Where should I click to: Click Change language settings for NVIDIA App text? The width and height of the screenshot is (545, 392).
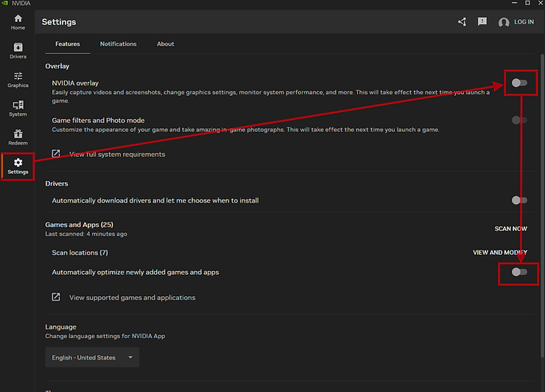(x=105, y=336)
